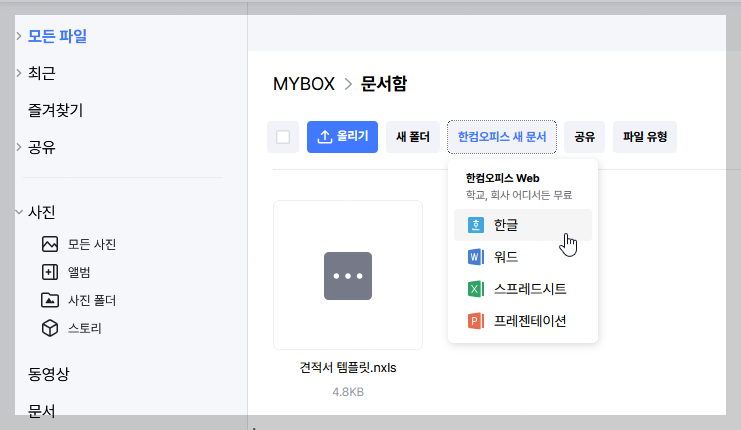Click the 한컴오피스 Web header text

[x=502, y=178]
